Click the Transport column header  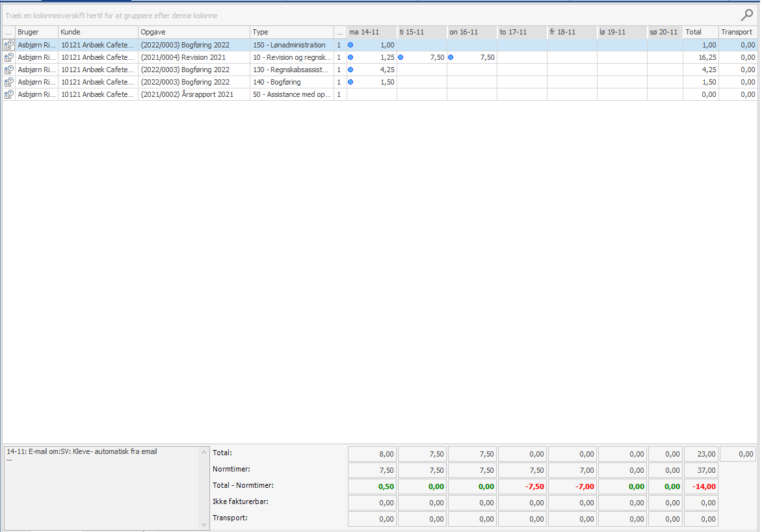pyautogui.click(x=737, y=32)
